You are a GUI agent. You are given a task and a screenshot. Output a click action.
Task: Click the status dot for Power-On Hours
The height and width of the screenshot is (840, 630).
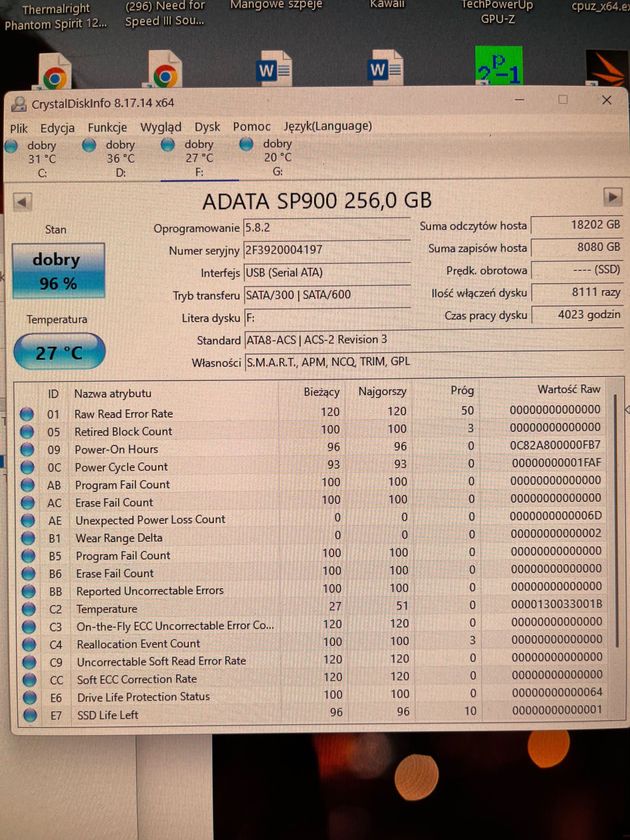[x=27, y=450]
